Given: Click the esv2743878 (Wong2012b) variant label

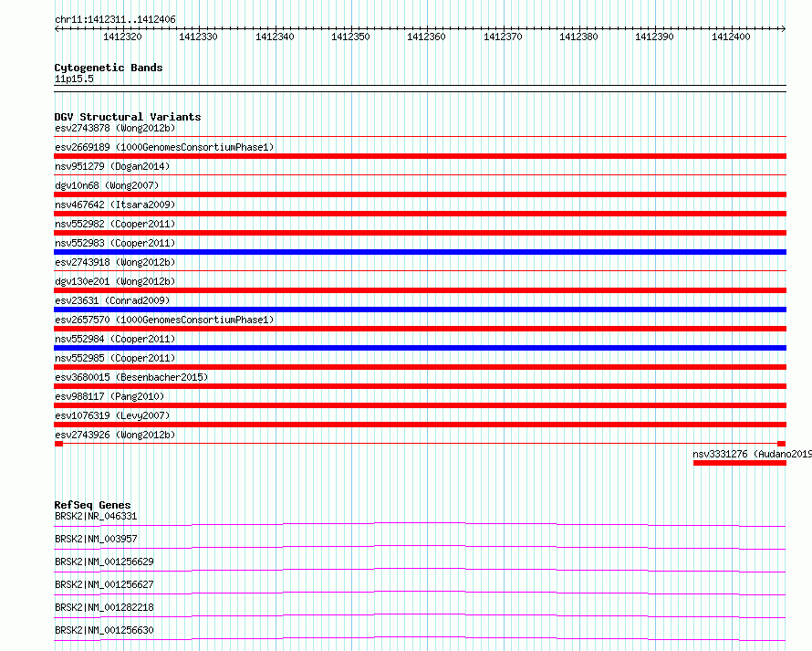Looking at the screenshot, I should coord(115,128).
